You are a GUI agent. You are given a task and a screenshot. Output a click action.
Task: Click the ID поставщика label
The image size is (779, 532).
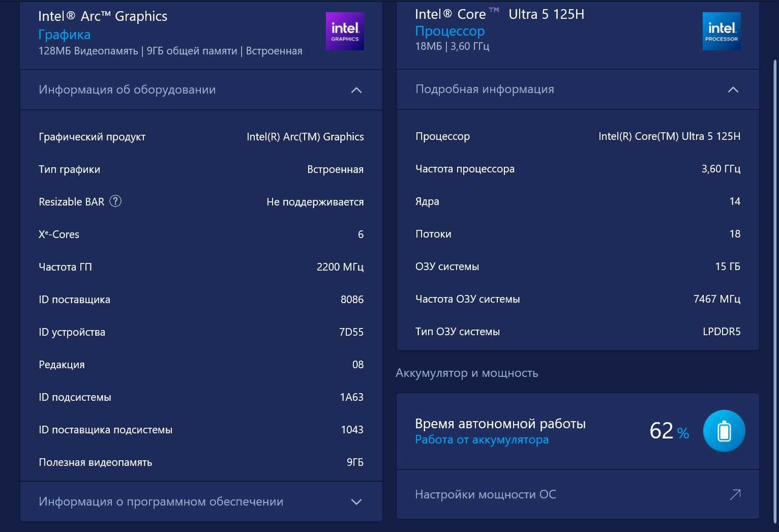click(x=74, y=300)
